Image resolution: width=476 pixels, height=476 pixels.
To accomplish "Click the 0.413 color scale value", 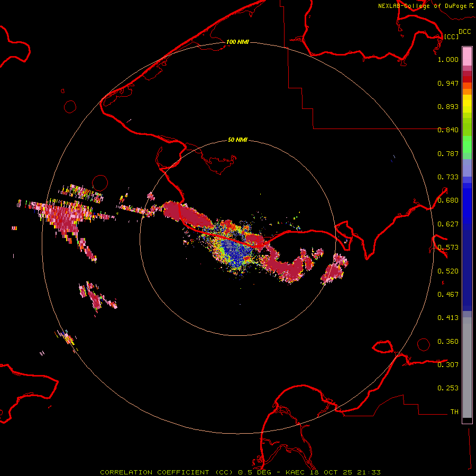I will tap(448, 318).
